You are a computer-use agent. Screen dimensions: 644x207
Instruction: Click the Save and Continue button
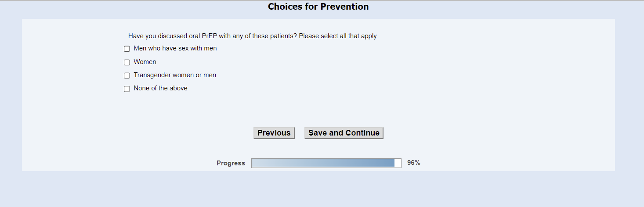click(x=344, y=133)
